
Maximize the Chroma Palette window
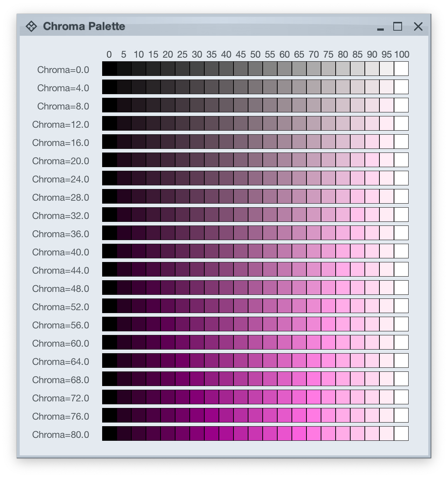point(398,26)
